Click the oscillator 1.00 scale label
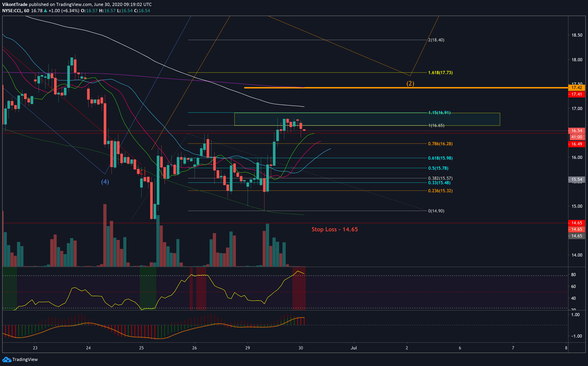The width and height of the screenshot is (588, 366). (575, 315)
